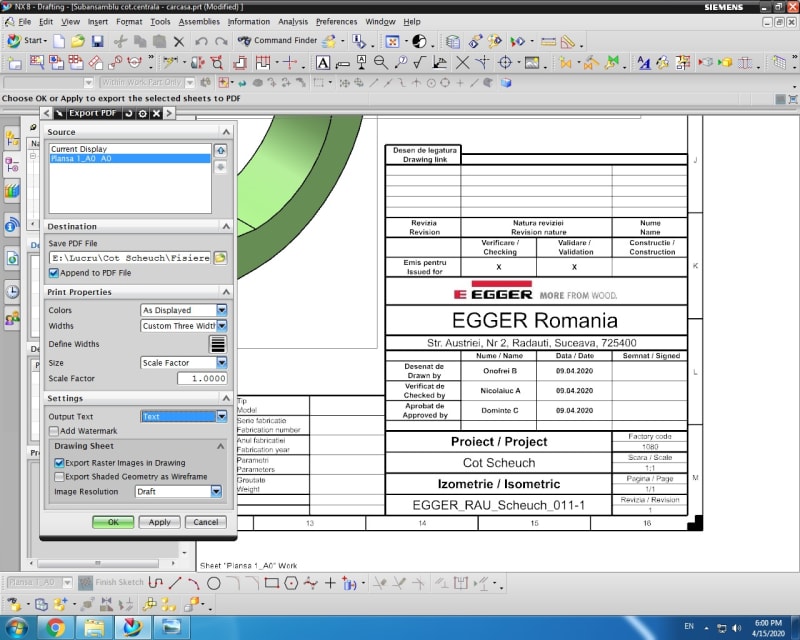Image resolution: width=800 pixels, height=640 pixels.
Task: Click the Centermark crosshair circle icon
Action: (505, 62)
